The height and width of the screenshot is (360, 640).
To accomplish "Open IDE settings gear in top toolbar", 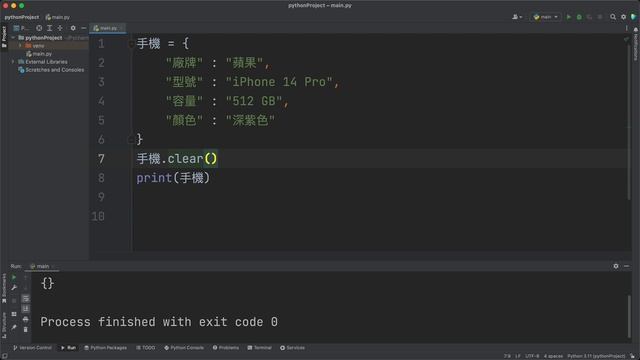I will 623,17.
